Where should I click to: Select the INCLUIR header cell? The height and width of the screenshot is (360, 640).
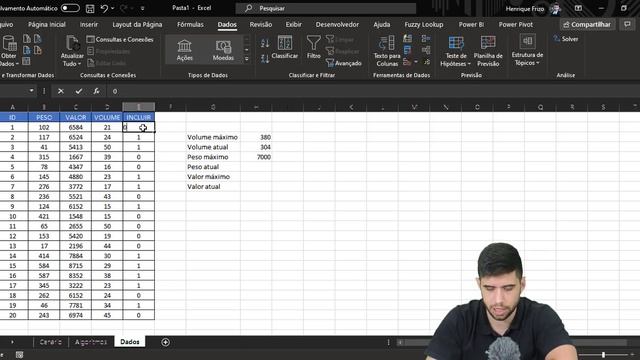click(x=138, y=117)
